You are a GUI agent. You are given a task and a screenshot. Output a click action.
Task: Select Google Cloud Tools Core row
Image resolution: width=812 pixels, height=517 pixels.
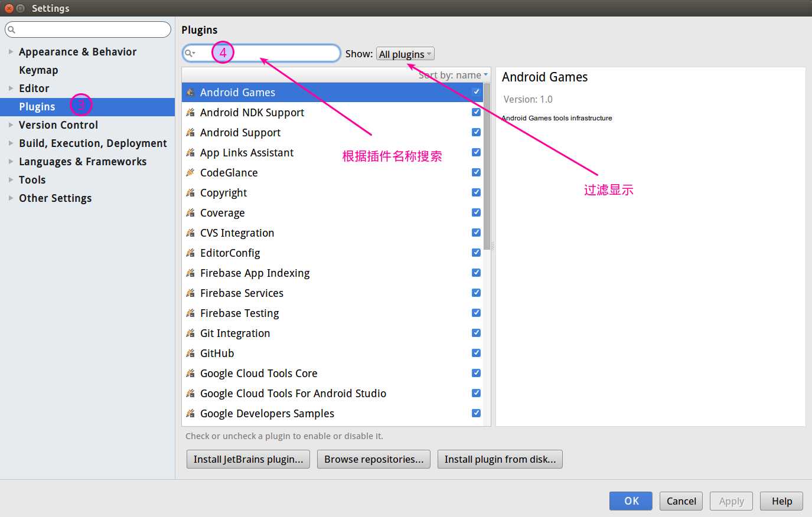[x=332, y=373]
